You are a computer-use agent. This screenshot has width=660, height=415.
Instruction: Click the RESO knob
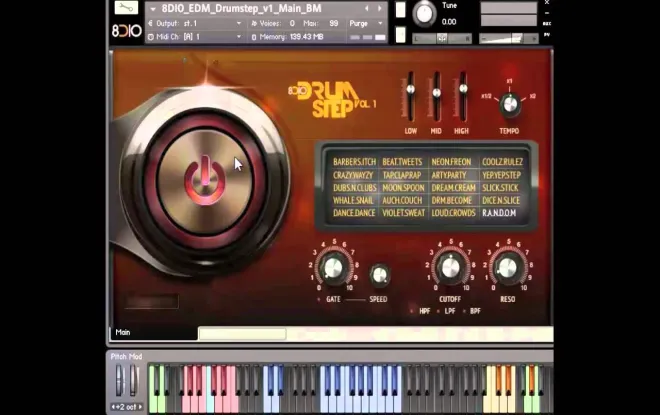click(x=507, y=267)
